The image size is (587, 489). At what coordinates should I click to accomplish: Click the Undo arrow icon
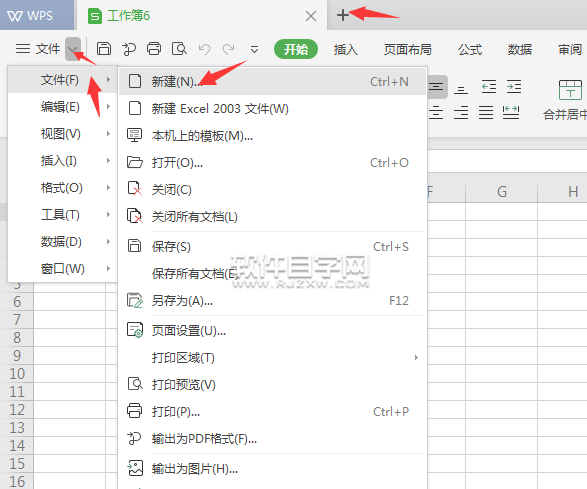(x=204, y=49)
